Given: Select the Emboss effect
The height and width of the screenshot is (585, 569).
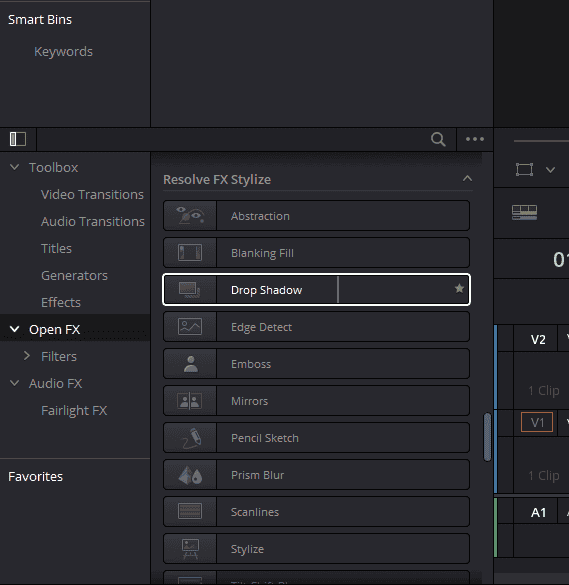Looking at the screenshot, I should point(316,363).
